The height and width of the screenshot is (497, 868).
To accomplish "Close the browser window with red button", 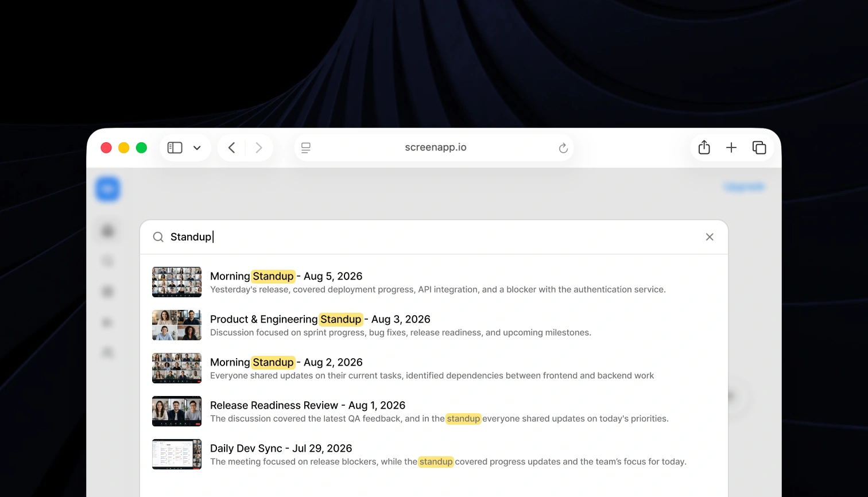I will coord(106,148).
